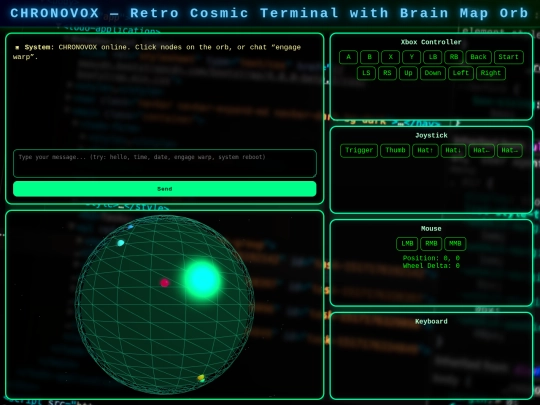This screenshot has height=405, width=540.
Task: Click the Xbox Controller A button
Action: [348, 57]
